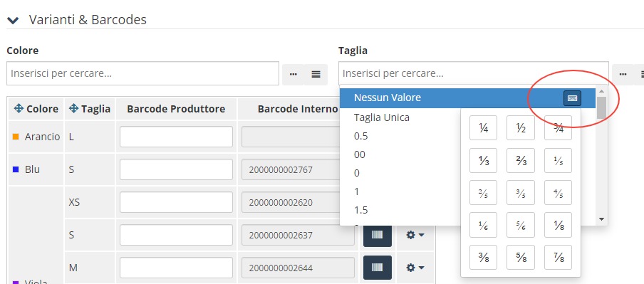Click orange Arancio color swatch
644x284 pixels.
point(16,137)
